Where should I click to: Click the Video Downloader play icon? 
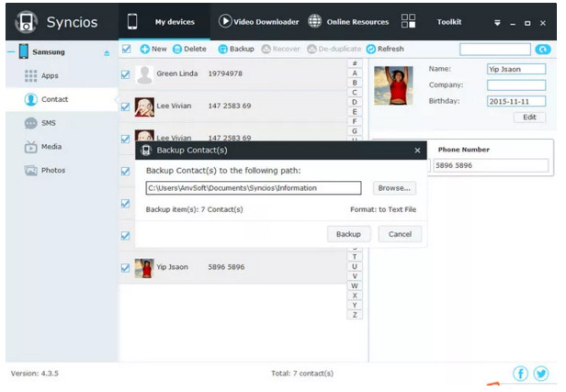[x=225, y=21]
